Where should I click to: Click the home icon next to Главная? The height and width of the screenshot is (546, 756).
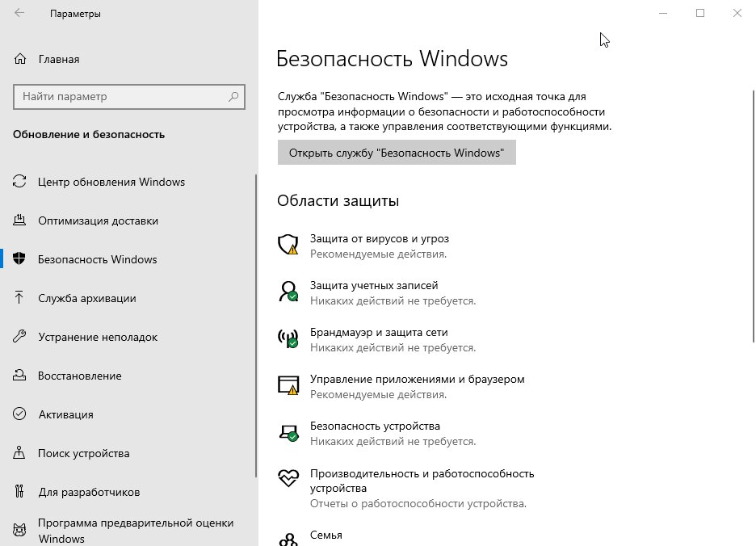point(19,59)
